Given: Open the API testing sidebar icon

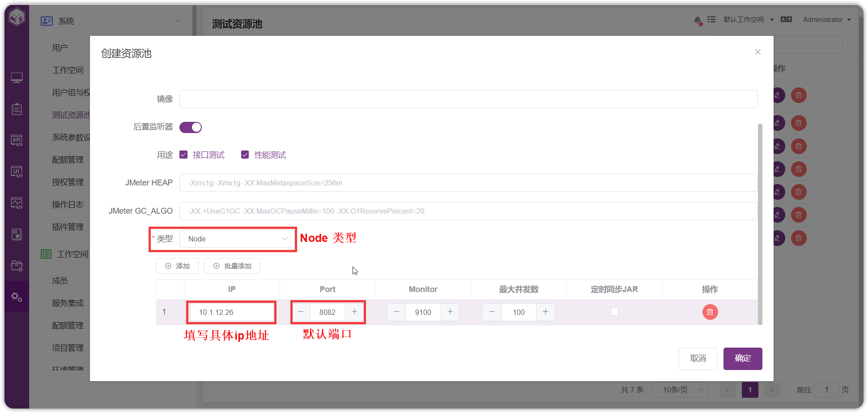Looking at the screenshot, I should point(17,140).
